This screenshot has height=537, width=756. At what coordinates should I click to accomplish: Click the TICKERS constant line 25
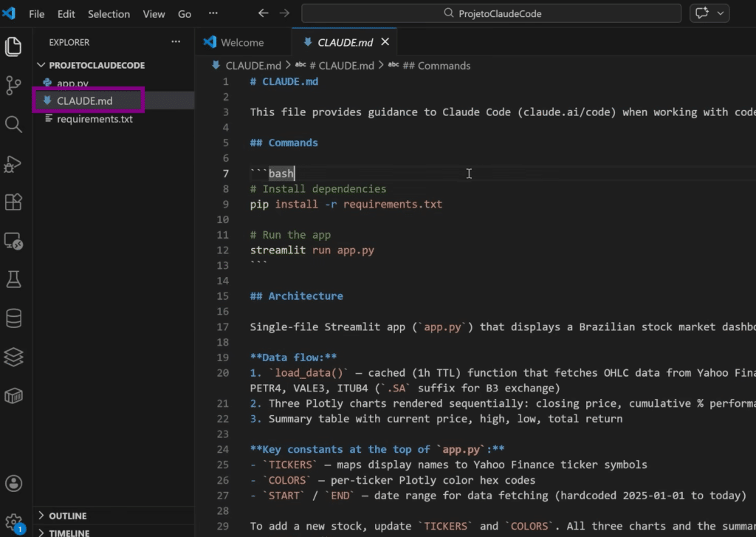tap(448, 465)
